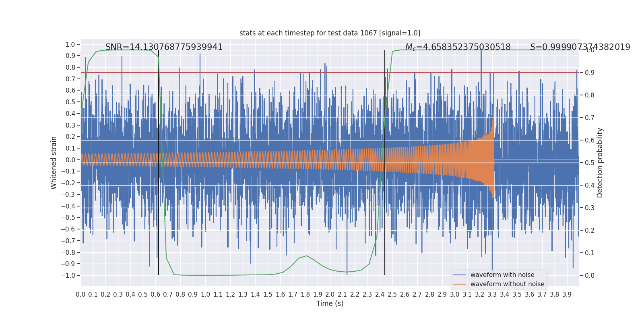Click the 0.9 tick on the Detection probability axis
This screenshot has width=644, height=322.
click(590, 72)
